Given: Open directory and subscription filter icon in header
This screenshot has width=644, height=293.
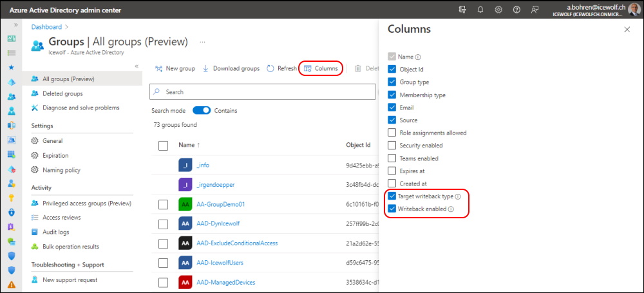Looking at the screenshot, I should (462, 10).
